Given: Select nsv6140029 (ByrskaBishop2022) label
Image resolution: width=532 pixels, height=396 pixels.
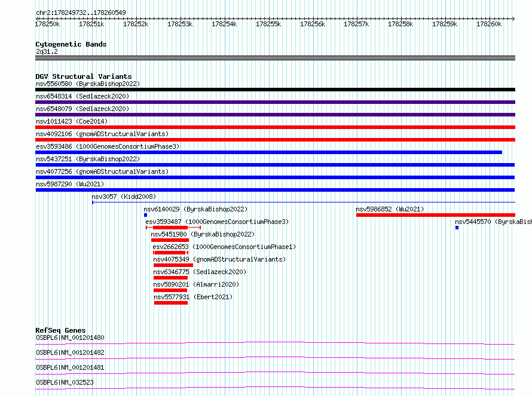Looking at the screenshot, I should 195,209.
